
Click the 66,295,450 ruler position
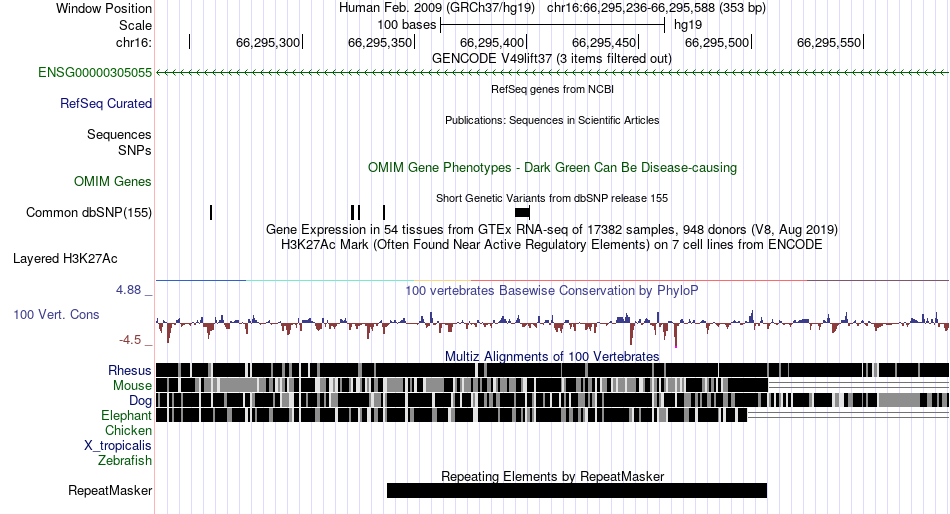click(x=604, y=42)
